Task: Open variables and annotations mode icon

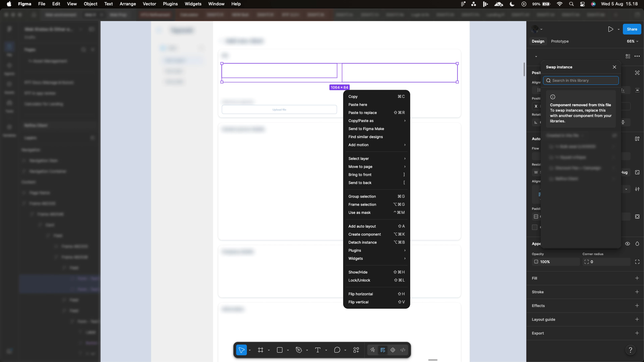Action: [x=393, y=350]
